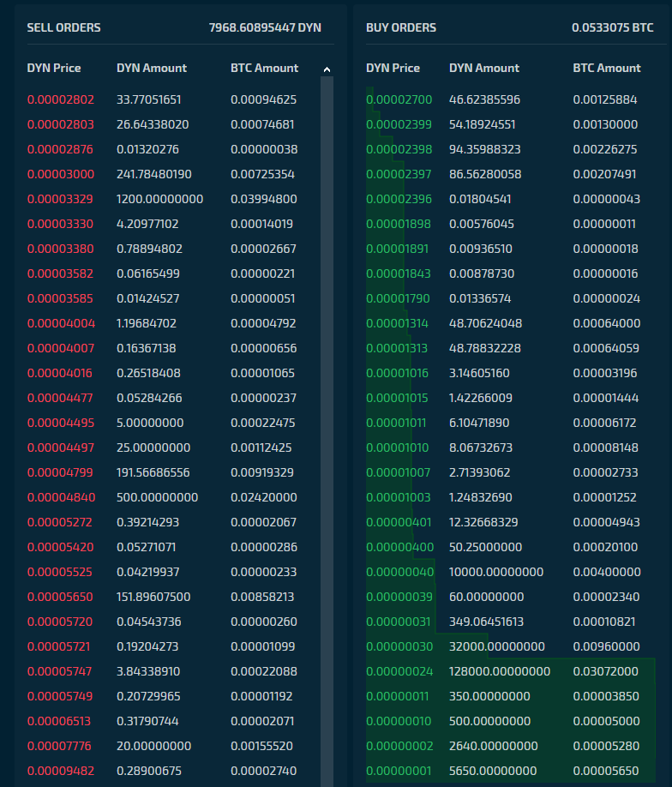Click the 1200.00000000 DYN sell amount

point(159,199)
